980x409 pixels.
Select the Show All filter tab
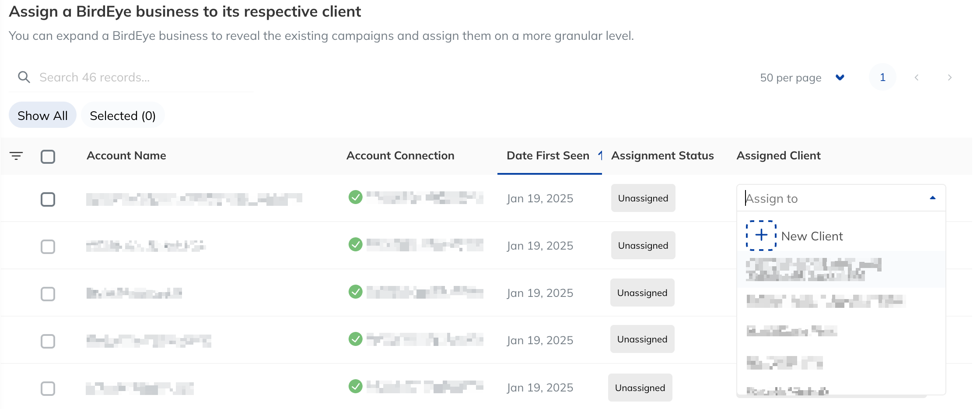42,115
